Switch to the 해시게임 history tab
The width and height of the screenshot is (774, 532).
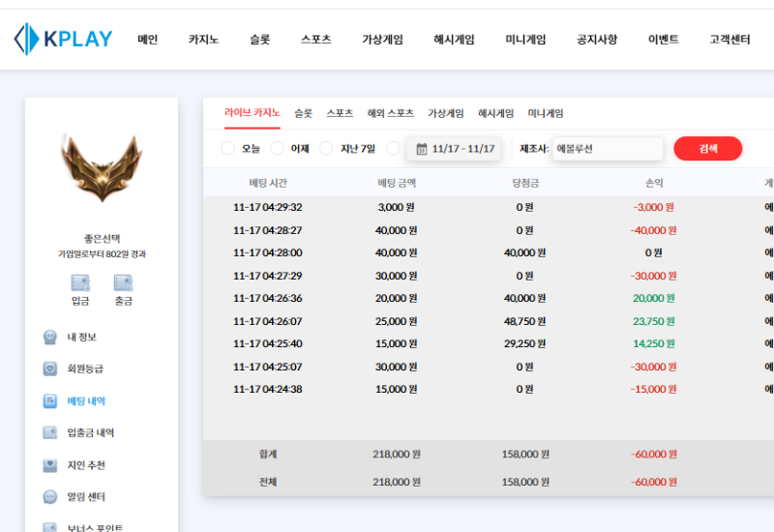click(x=495, y=113)
